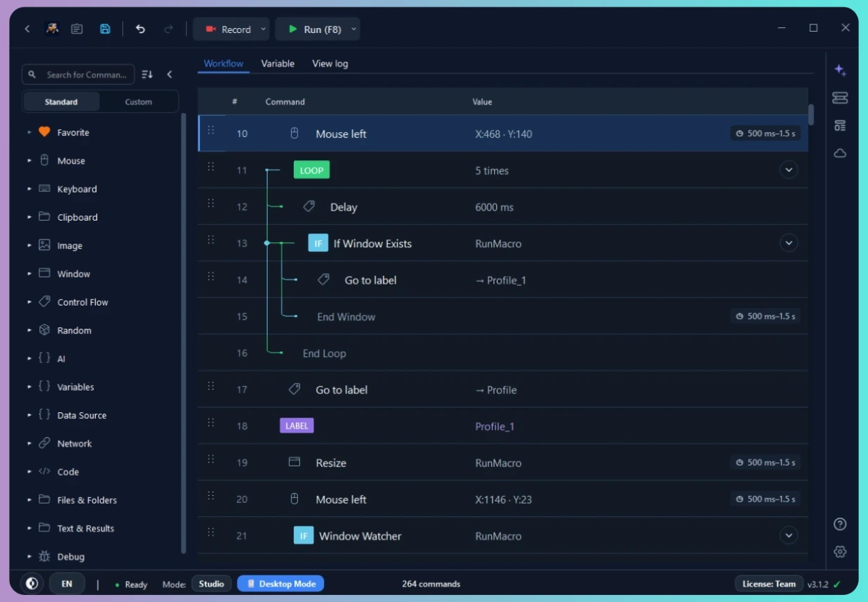
Task: Click the workflow list vertical scrollbar
Action: (811, 114)
